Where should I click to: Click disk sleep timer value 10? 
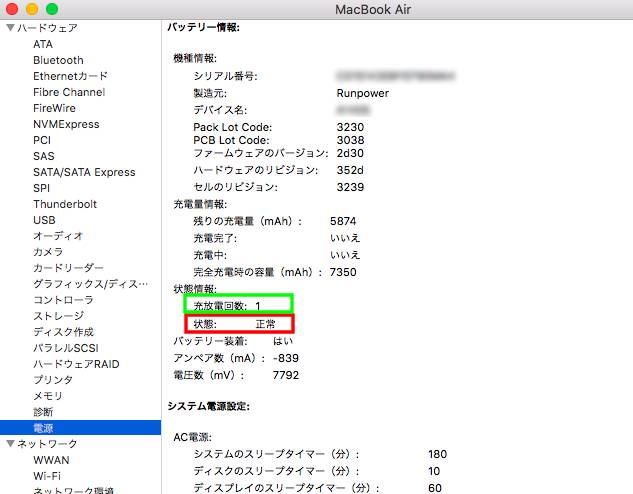434,471
